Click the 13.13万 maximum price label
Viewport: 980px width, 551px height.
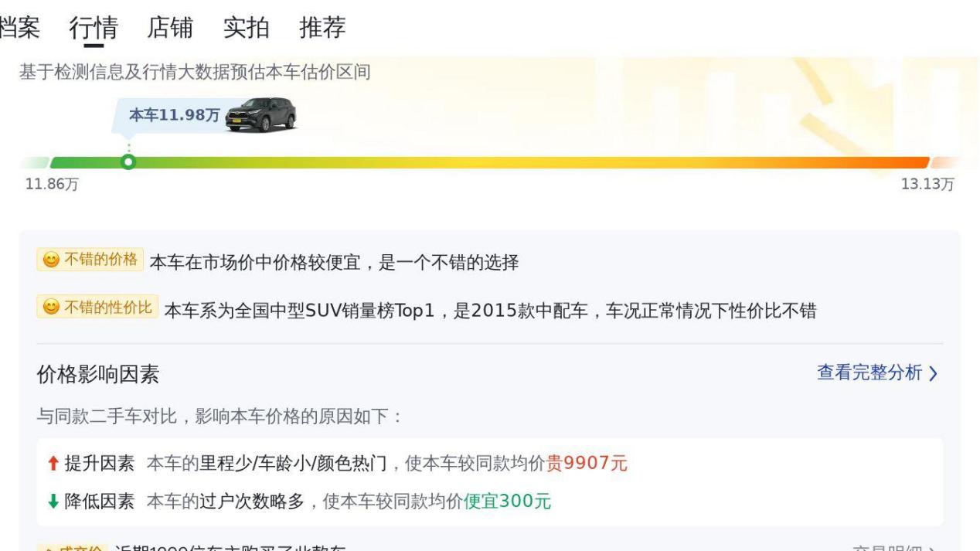click(x=927, y=184)
